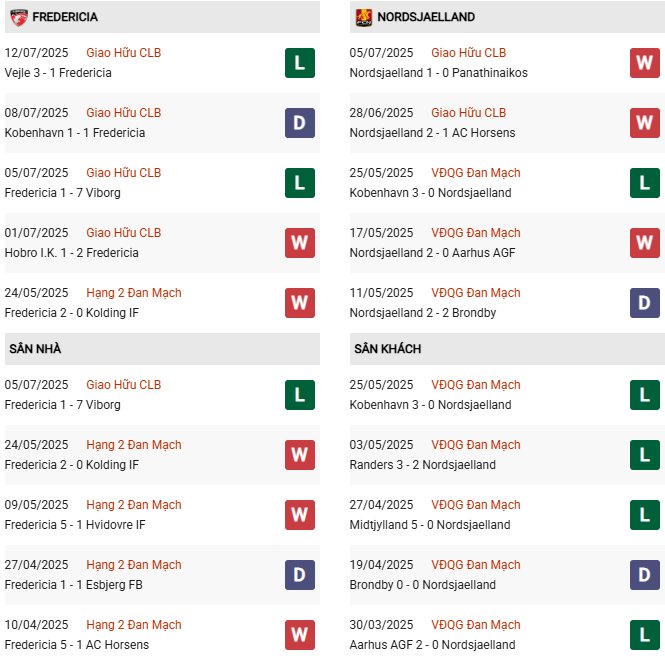Screen dimensions: 665x664
Task: Click the L badge for Midtjylland 5-0 Nordsjaelland
Action: [644, 515]
